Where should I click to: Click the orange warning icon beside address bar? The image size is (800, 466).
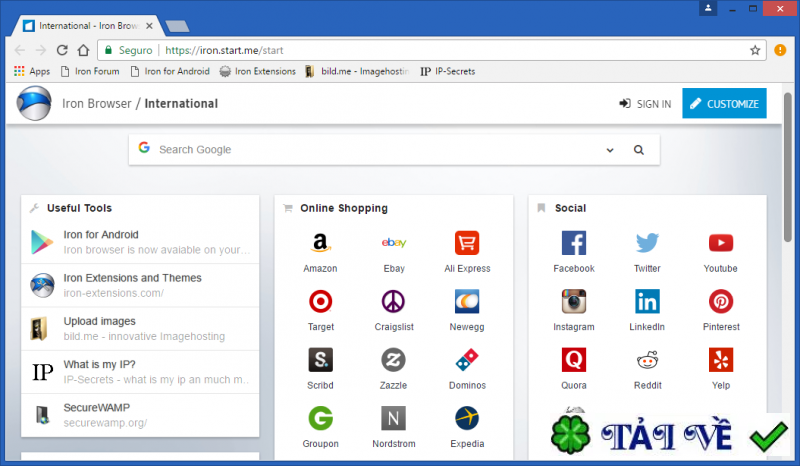pos(780,50)
